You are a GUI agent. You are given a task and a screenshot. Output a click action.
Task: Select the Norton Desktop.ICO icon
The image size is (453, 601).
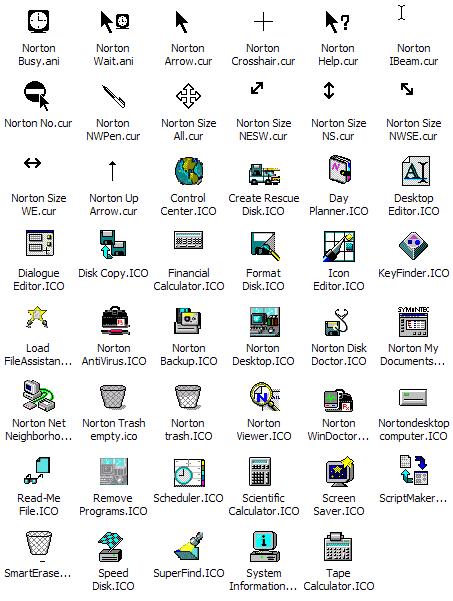click(264, 322)
